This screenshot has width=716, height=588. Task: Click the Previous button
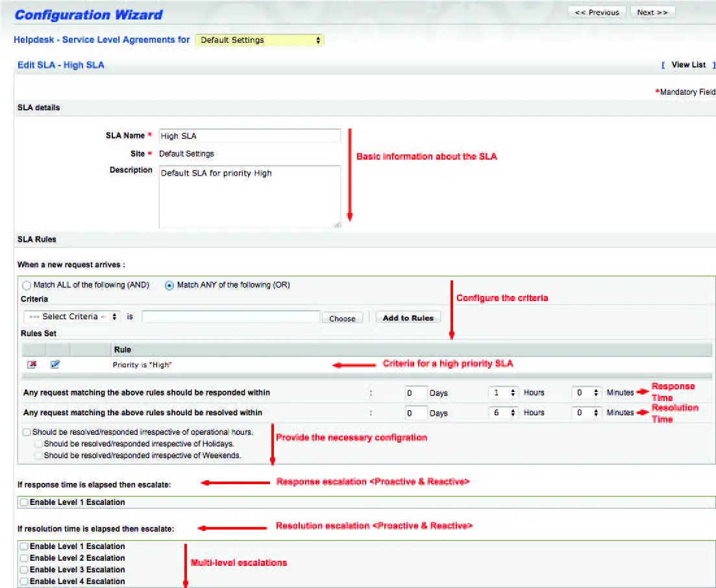(x=597, y=11)
